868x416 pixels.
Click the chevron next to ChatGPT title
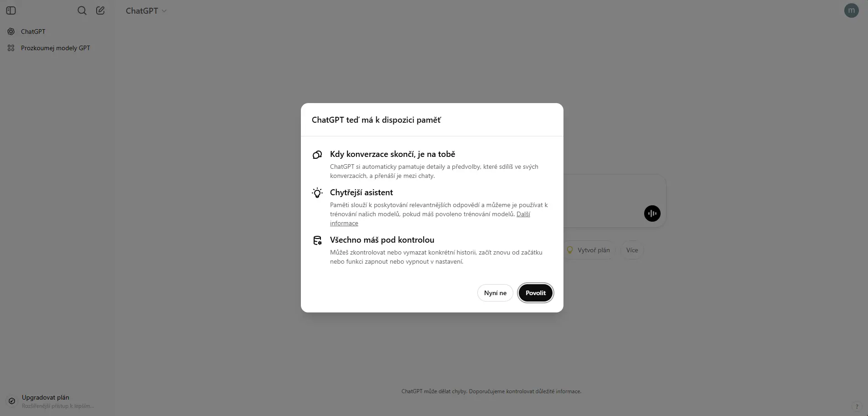pos(164,11)
